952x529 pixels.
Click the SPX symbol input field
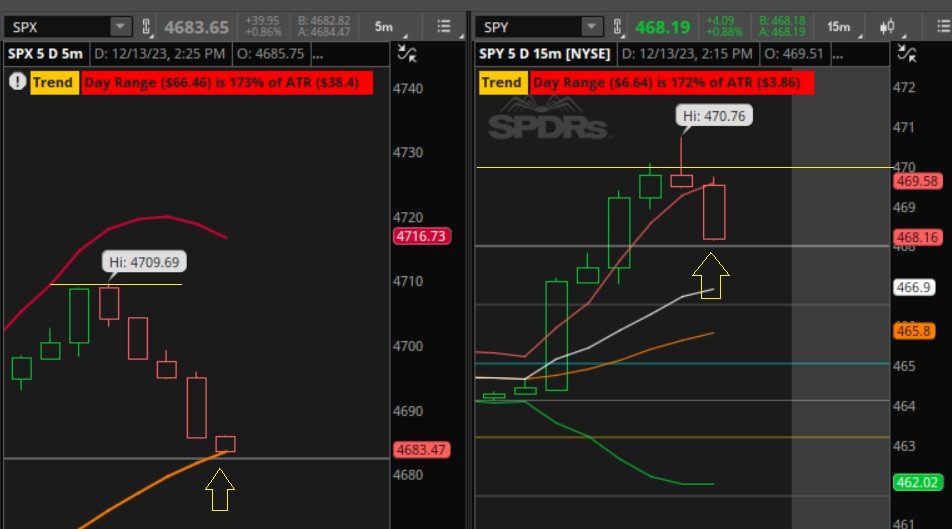point(58,27)
